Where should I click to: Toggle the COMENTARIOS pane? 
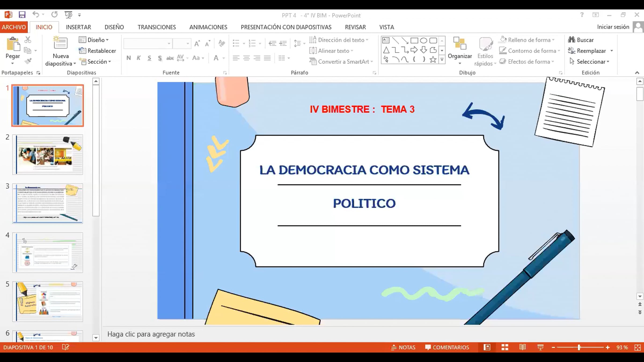coord(447,347)
